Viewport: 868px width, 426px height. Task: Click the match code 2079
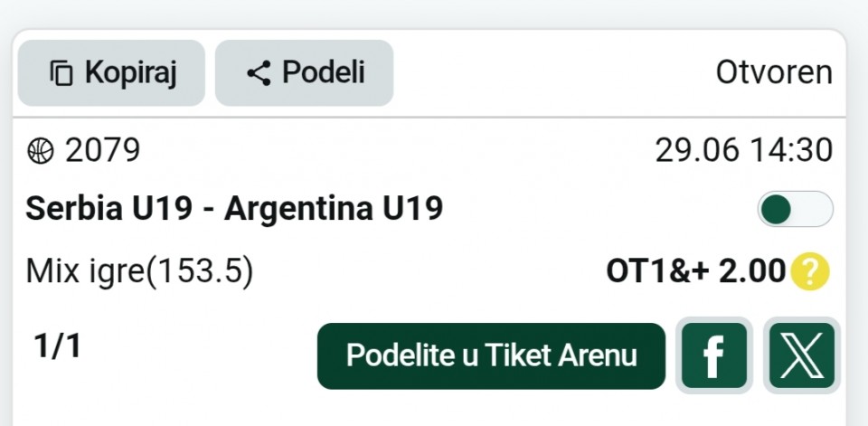(x=102, y=151)
